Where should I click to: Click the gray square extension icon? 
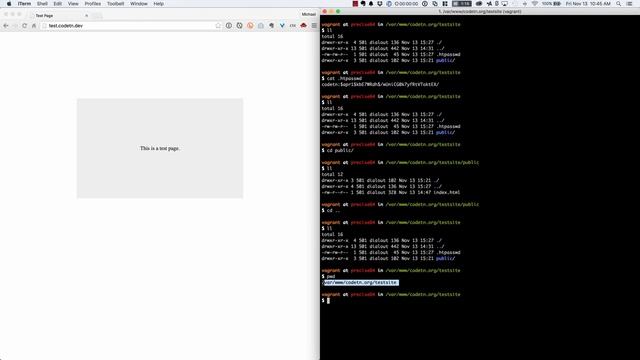261,26
